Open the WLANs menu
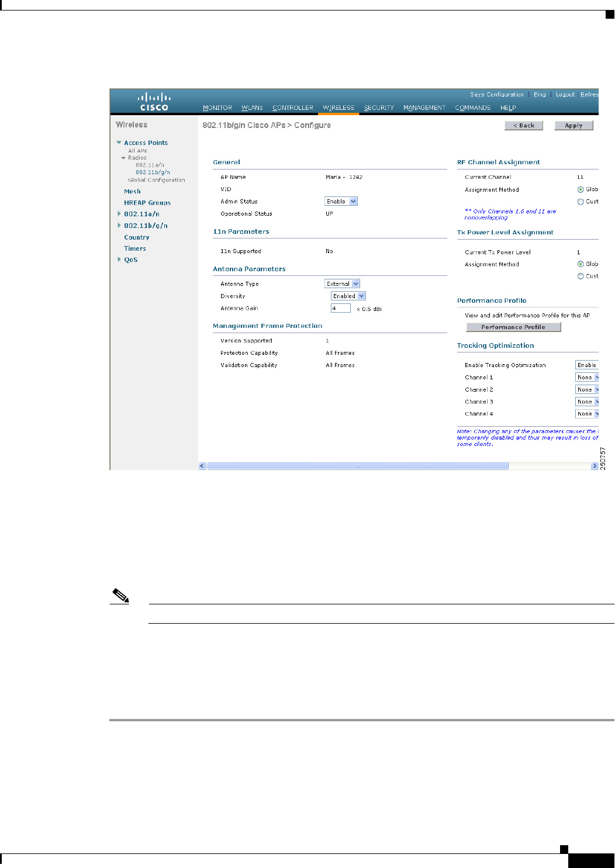615x868 pixels. (x=252, y=108)
